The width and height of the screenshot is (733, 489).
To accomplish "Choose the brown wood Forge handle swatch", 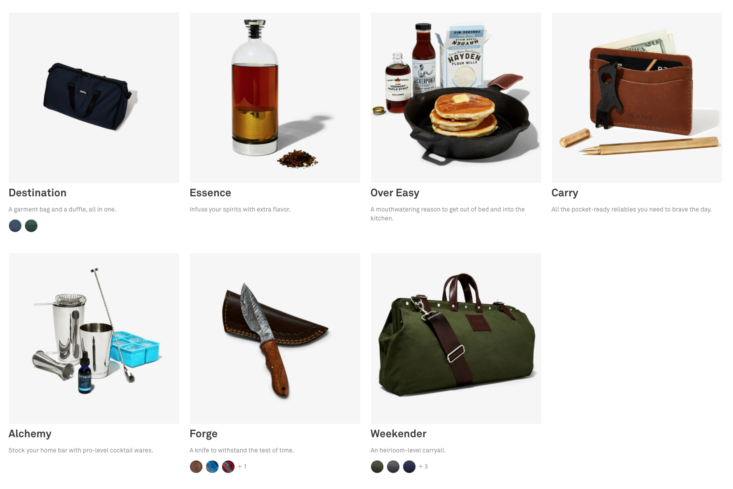I will click(x=196, y=467).
